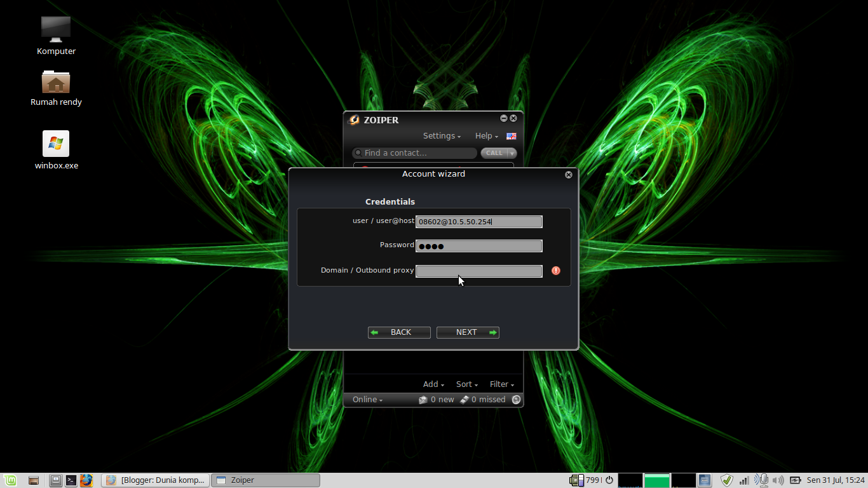Open the security shield tray icon
The width and height of the screenshot is (868, 488).
726,480
